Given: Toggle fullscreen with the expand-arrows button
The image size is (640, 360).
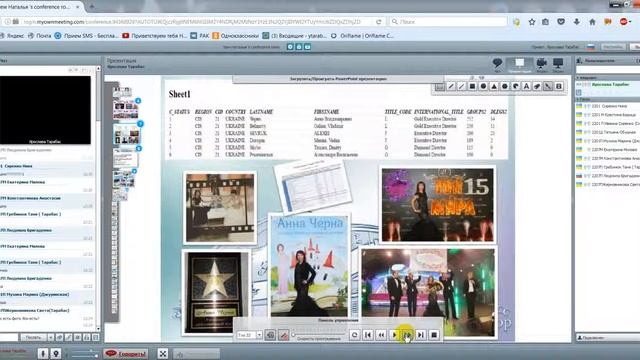Looking at the screenshot, I should (x=162, y=353).
